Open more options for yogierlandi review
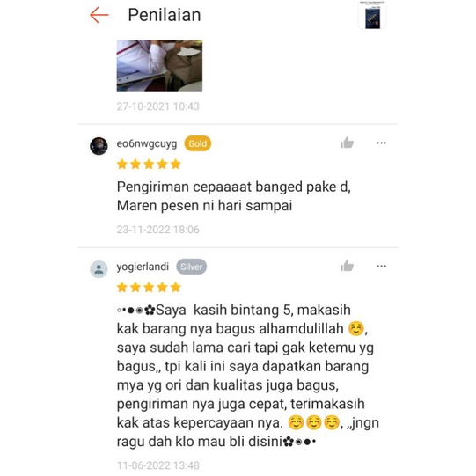This screenshot has height=476, width=476. pos(381,266)
